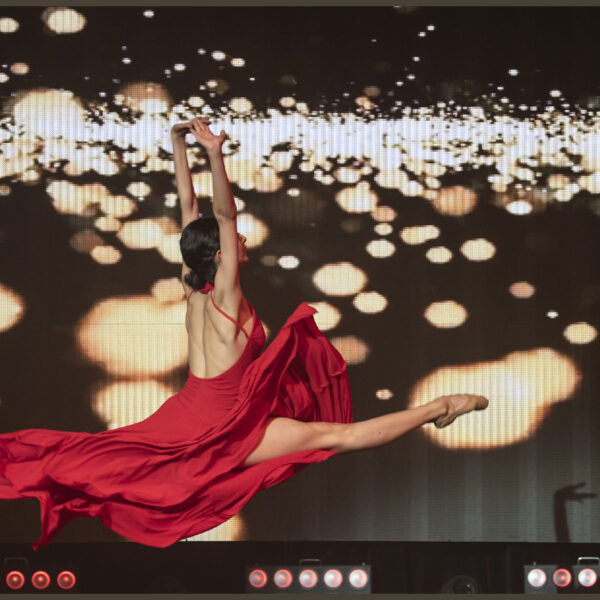This screenshot has height=600, width=600.
Task: Click the white stage light at bottom right
Action: click(537, 577)
